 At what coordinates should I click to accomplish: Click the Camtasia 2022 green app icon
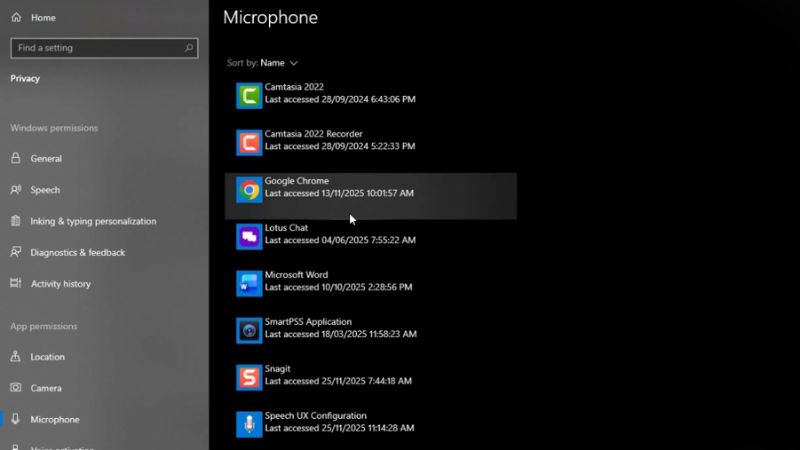[249, 95]
